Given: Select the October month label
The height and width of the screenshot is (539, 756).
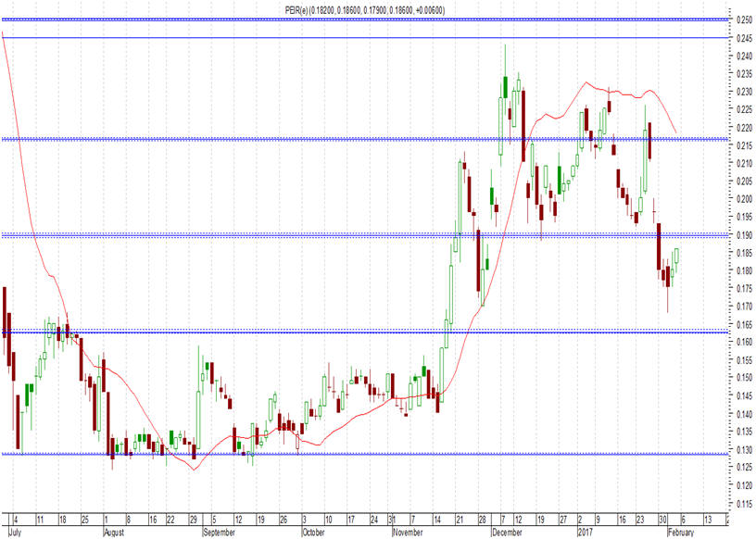Looking at the screenshot, I should click(x=314, y=533).
